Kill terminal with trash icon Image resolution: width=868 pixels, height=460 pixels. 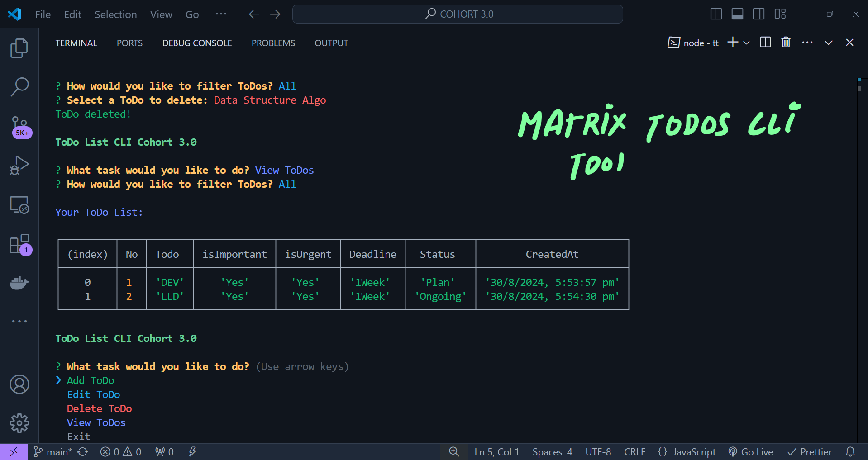pyautogui.click(x=786, y=43)
